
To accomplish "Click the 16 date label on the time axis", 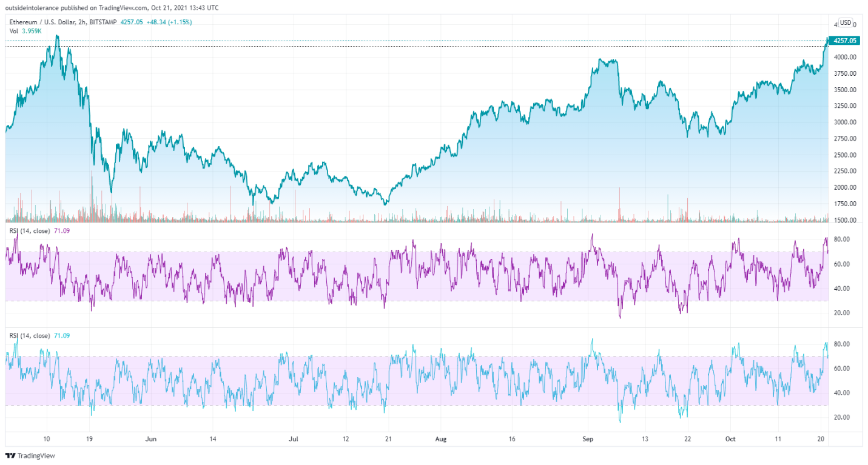I will [512, 438].
